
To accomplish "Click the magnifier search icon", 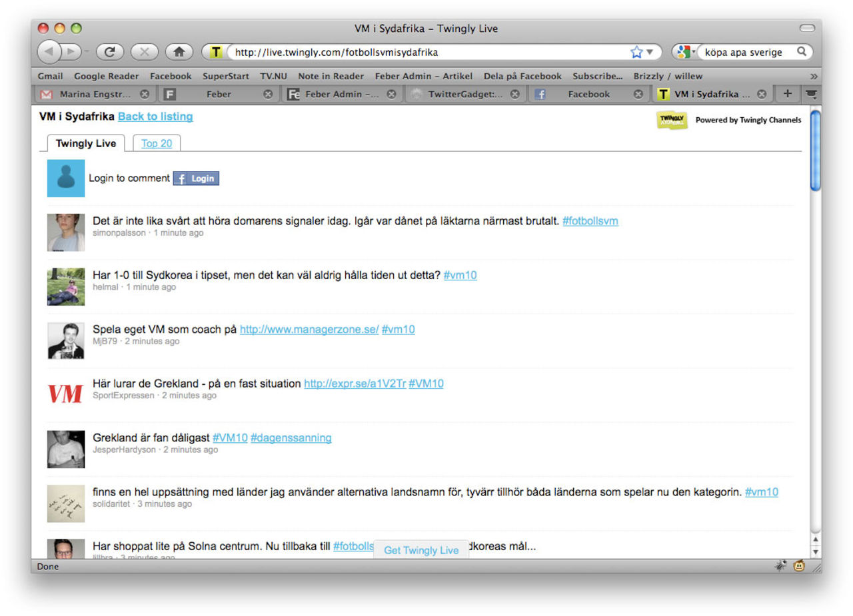I will 802,52.
